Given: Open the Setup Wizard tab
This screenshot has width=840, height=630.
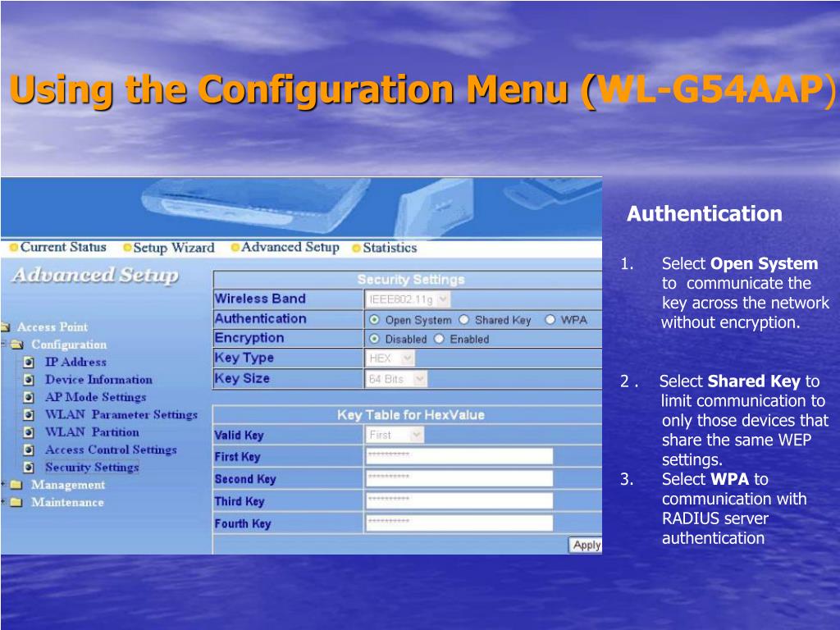Looking at the screenshot, I should (174, 248).
